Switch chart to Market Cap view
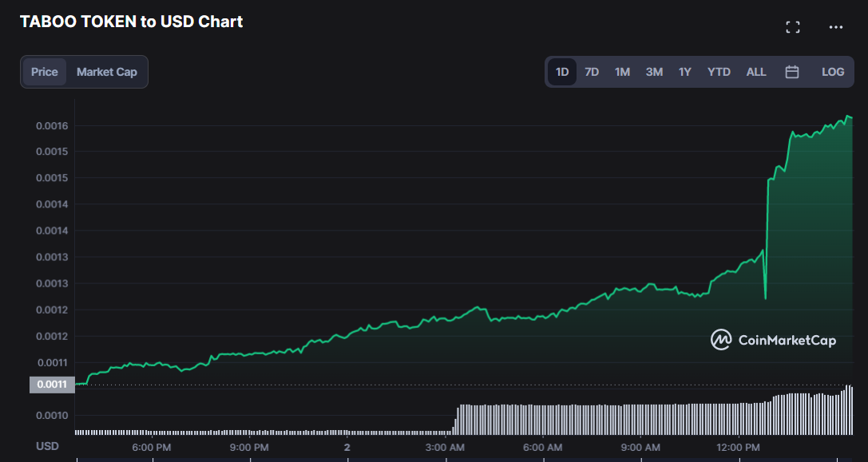The height and width of the screenshot is (462, 868). [107, 72]
